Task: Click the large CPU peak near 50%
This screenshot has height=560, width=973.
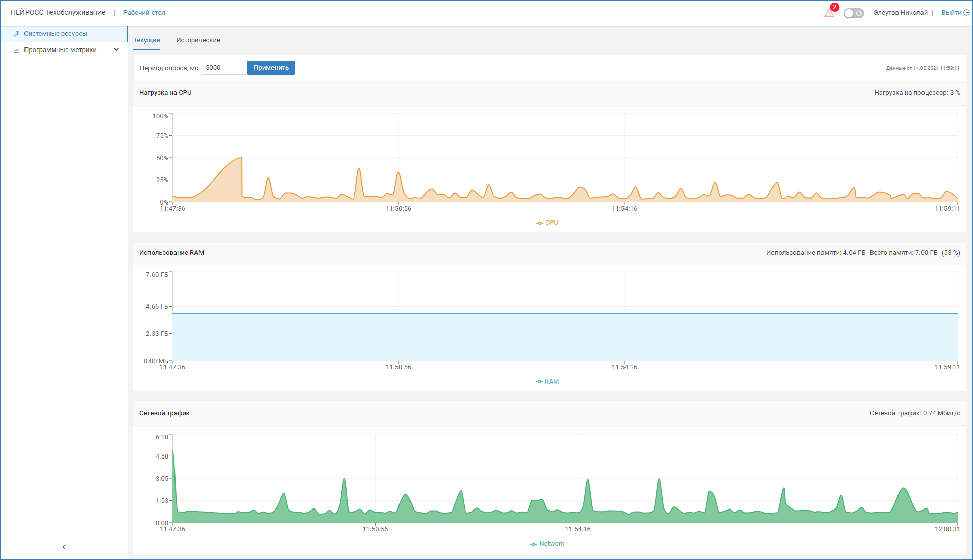Action: click(241, 158)
